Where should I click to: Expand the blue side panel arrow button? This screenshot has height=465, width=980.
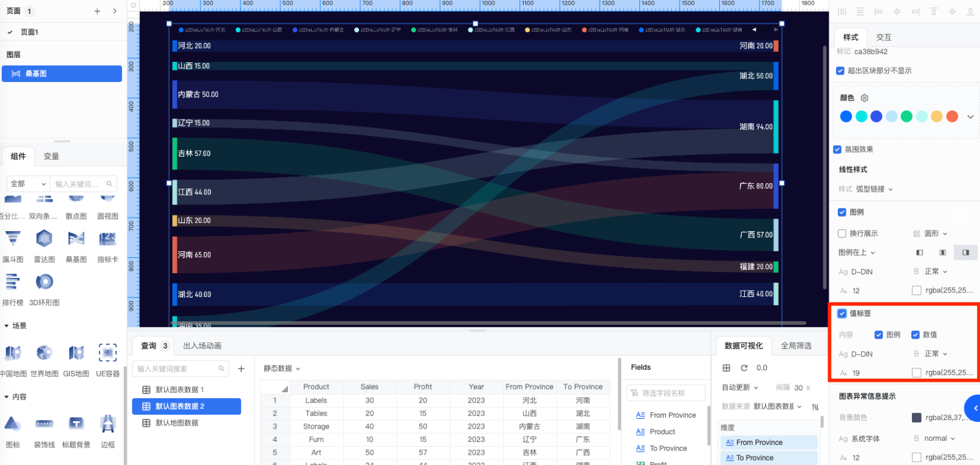(973, 409)
